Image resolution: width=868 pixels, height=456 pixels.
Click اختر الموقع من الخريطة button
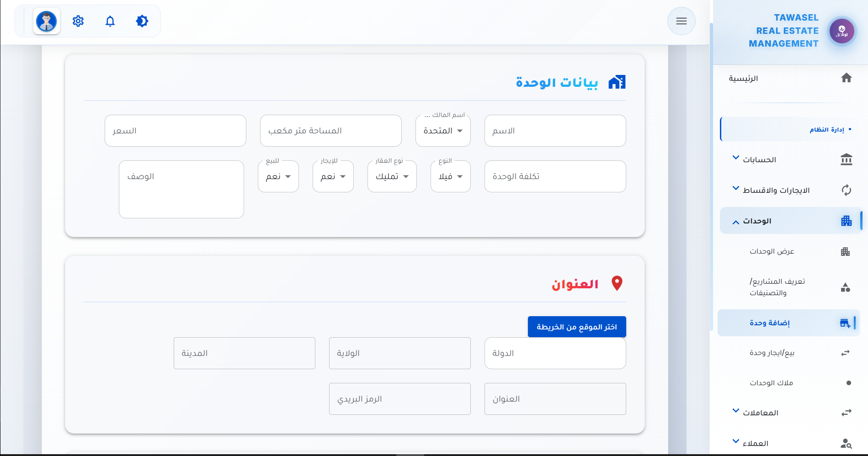(577, 327)
